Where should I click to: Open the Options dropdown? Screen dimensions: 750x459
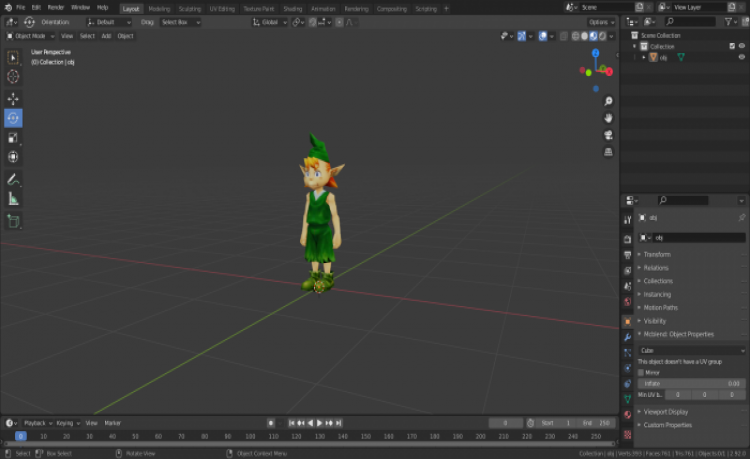(601, 22)
